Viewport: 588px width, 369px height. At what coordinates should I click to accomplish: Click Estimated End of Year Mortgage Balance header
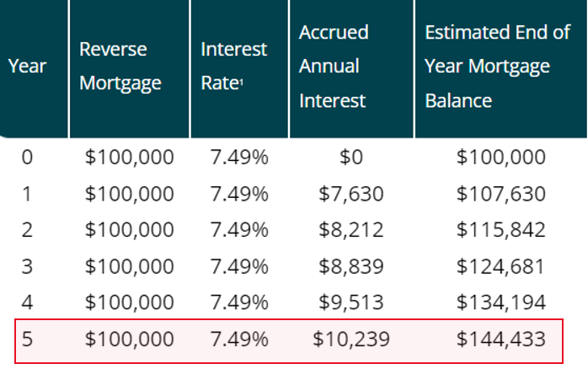497,67
